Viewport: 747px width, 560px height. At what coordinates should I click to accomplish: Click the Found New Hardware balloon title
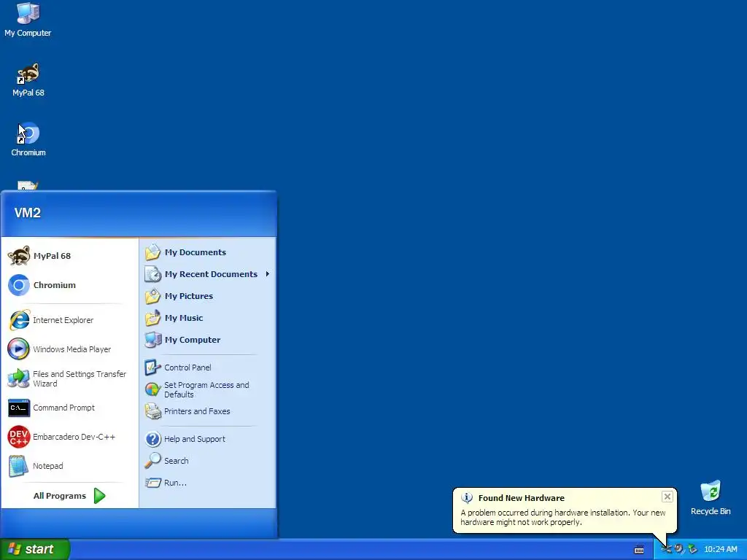point(521,498)
